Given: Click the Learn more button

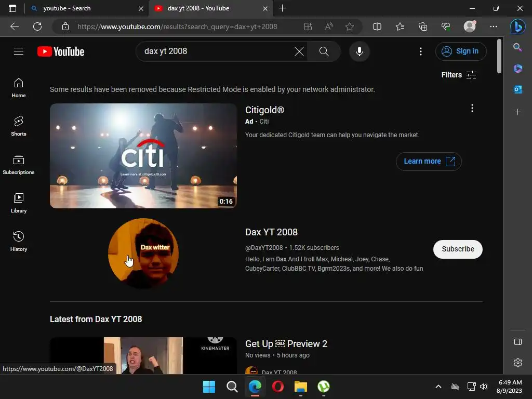Looking at the screenshot, I should click(x=429, y=162).
